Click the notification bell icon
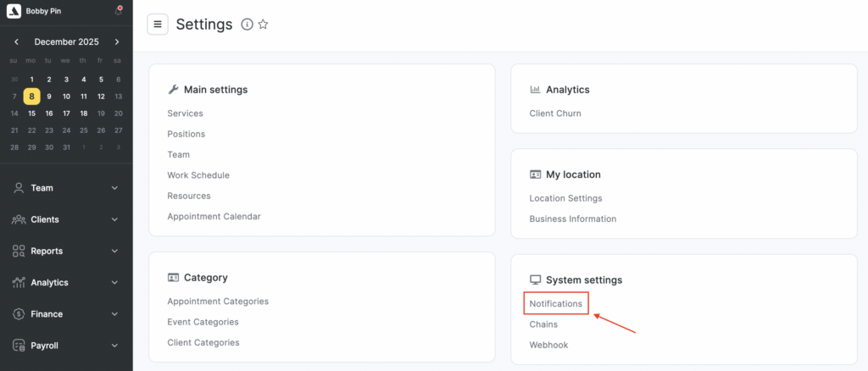 point(118,11)
